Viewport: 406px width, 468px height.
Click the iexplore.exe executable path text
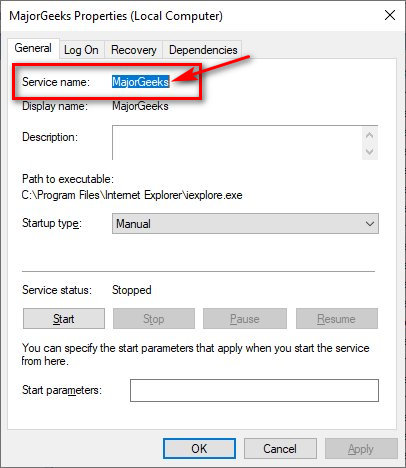click(x=132, y=195)
